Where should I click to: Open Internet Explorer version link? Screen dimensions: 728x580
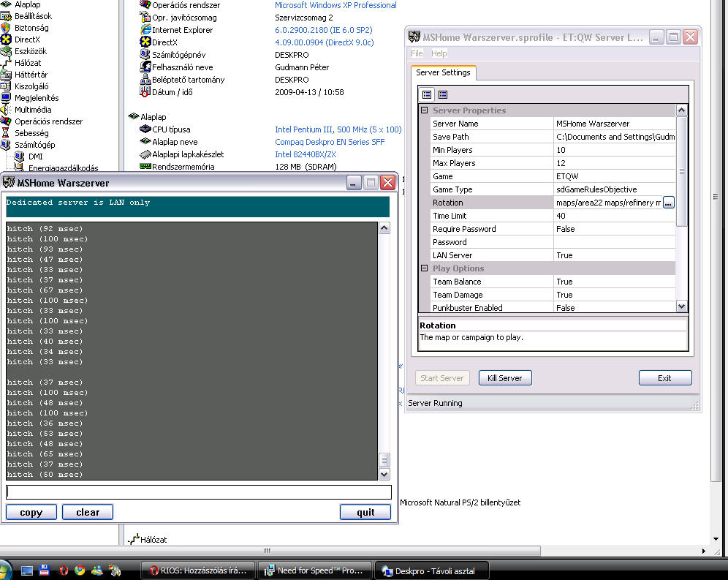324,30
